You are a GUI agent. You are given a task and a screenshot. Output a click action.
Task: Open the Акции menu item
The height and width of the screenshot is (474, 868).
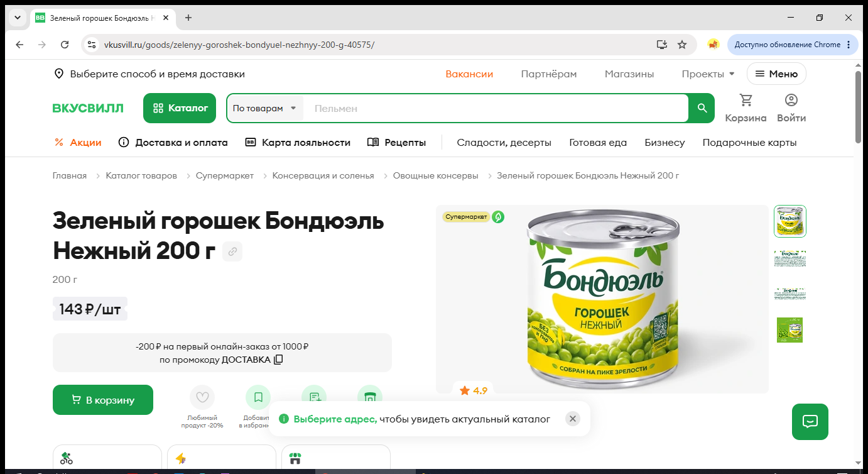tap(78, 143)
